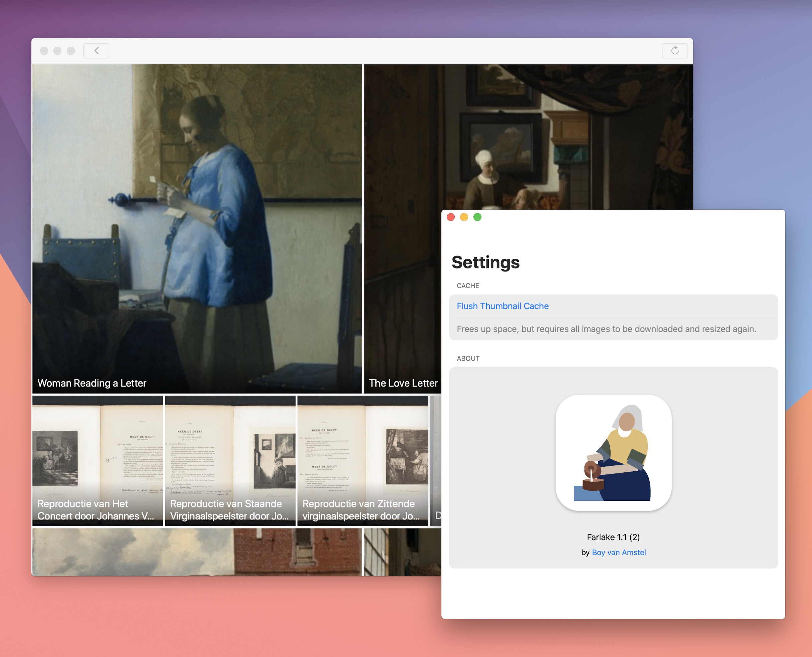Zoom the Settings window with green button
This screenshot has width=812, height=657.
click(477, 217)
